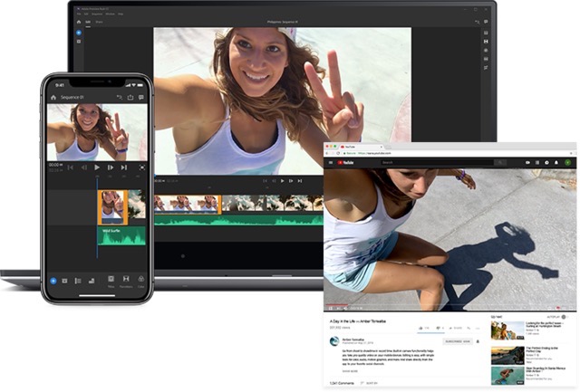This screenshot has width=580, height=392.
Task: Open Color panel on phone bottom bar
Action: [140, 281]
